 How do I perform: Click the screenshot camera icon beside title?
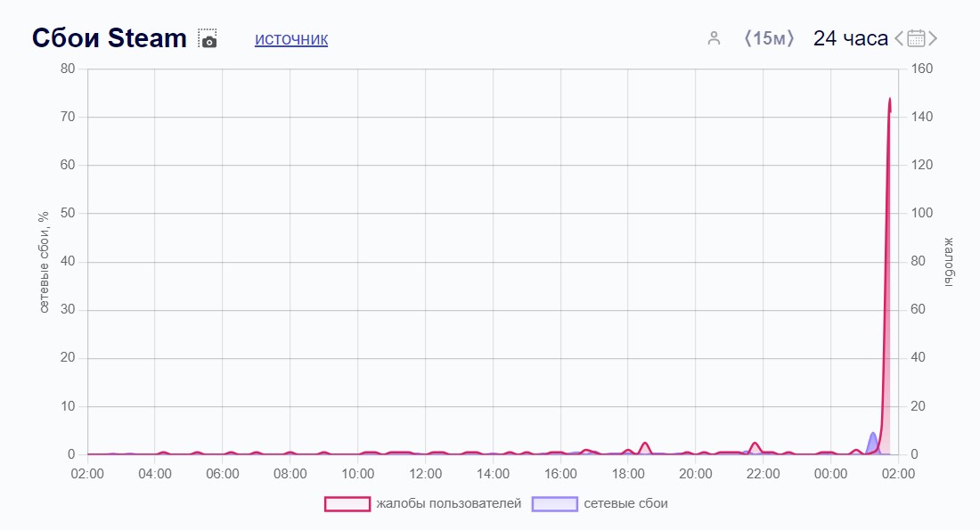[208, 39]
